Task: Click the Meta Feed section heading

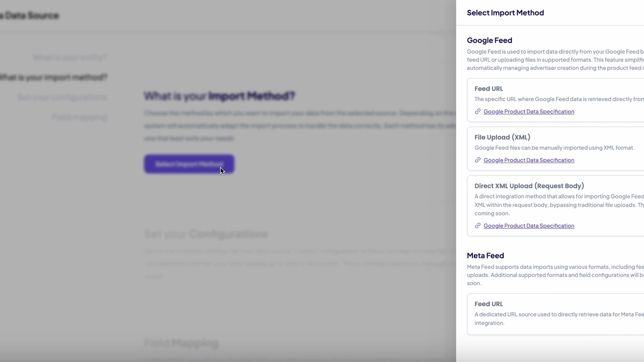Action: point(485,255)
